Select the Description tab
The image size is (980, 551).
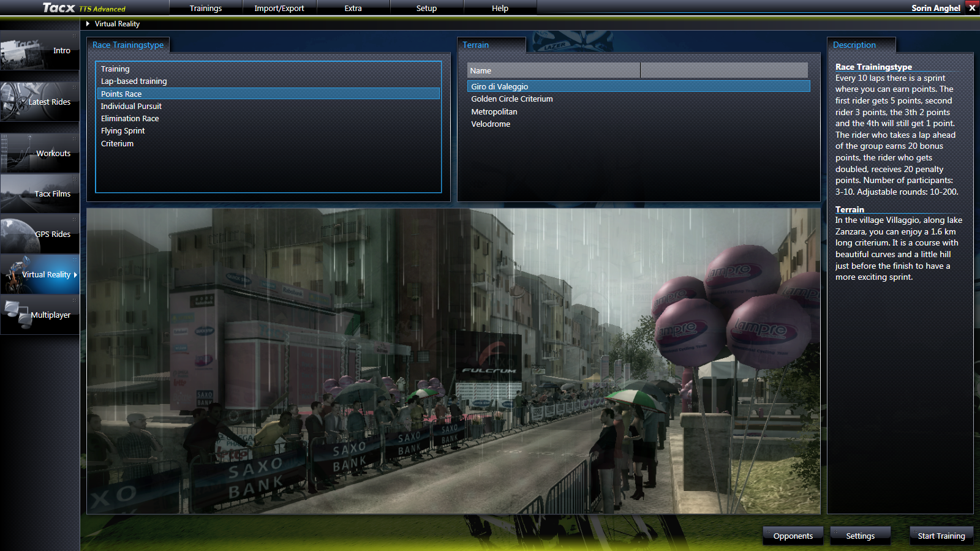click(x=862, y=45)
